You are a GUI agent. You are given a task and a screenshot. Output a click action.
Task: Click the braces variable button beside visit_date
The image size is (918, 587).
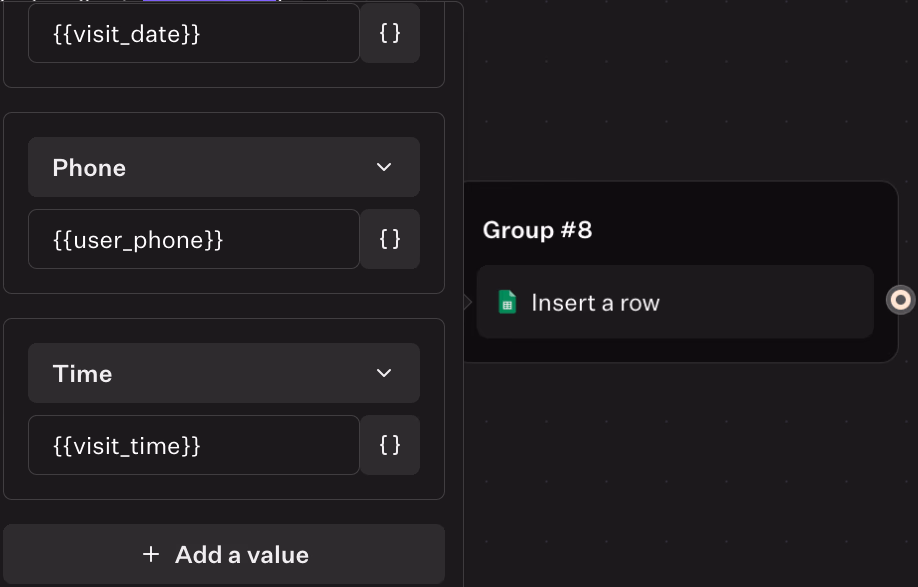click(x=390, y=33)
